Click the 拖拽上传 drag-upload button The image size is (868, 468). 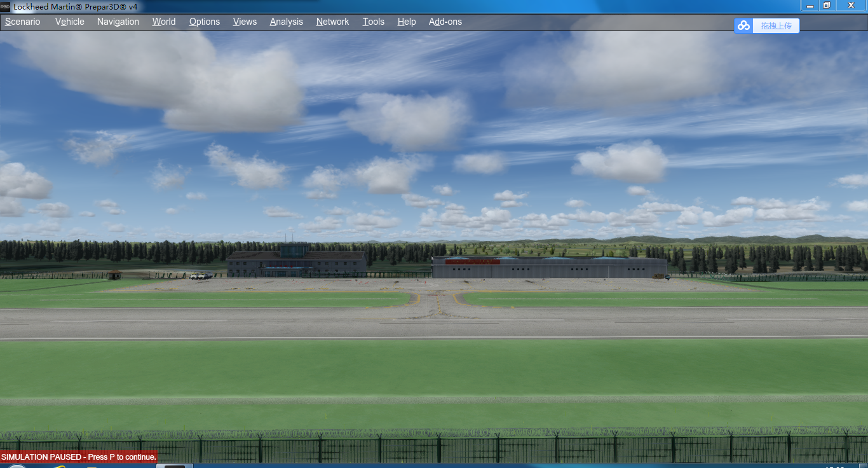coord(776,25)
